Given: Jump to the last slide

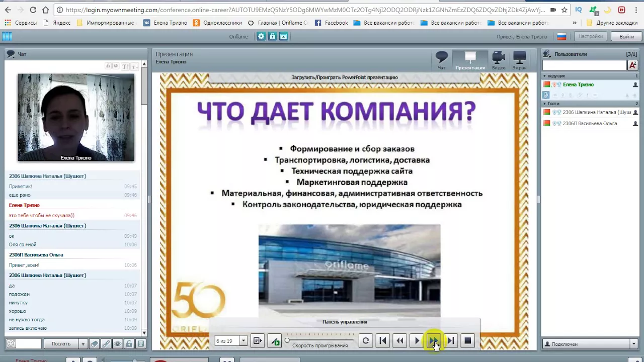Looking at the screenshot, I should coord(451,341).
